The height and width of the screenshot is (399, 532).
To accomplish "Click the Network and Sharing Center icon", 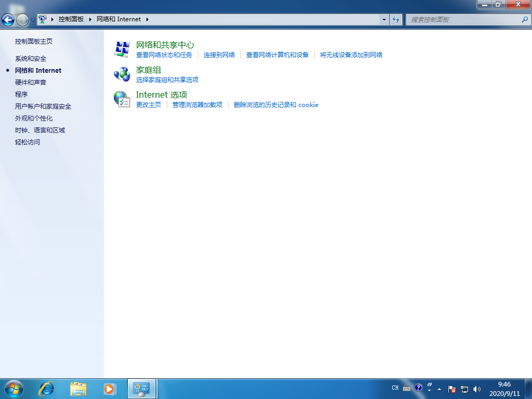I will click(122, 49).
